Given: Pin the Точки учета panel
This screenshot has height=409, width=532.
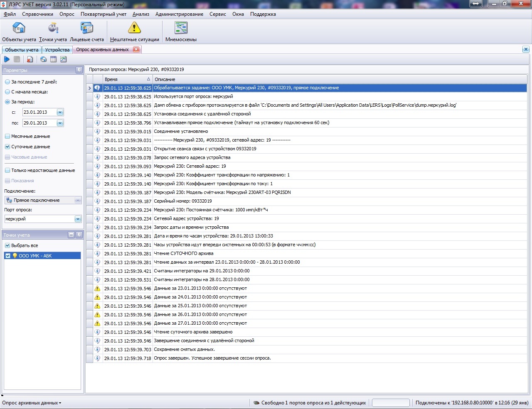Looking at the screenshot, I should 79,235.
